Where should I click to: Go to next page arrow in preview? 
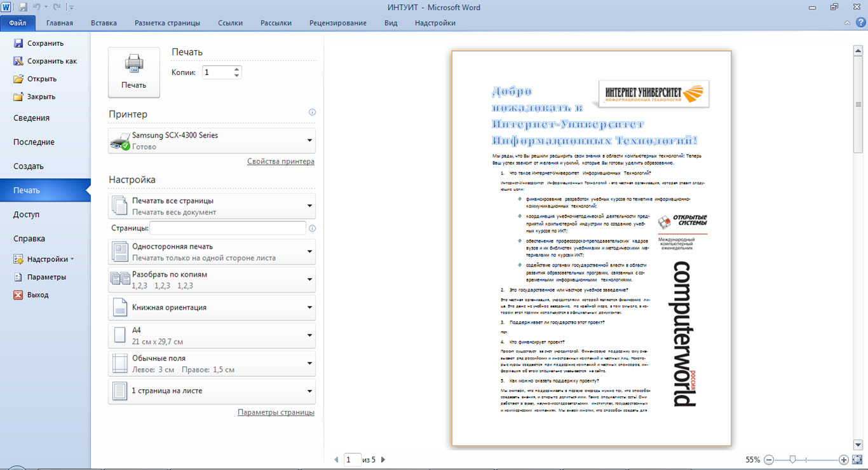pyautogui.click(x=383, y=459)
